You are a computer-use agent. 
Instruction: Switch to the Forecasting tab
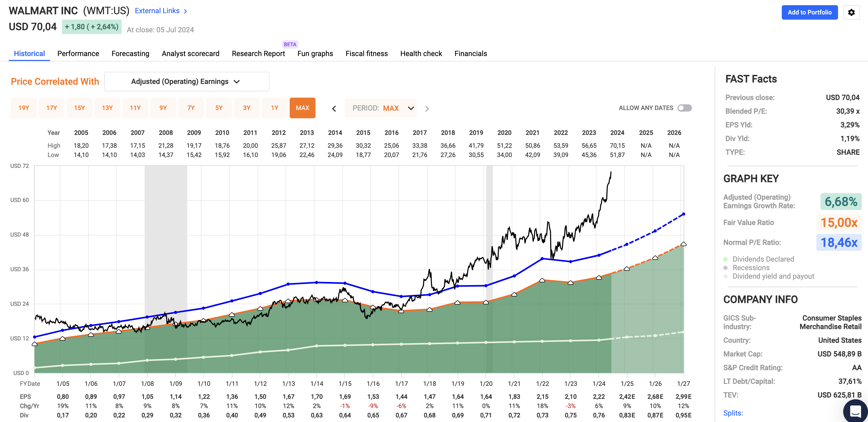coord(130,54)
